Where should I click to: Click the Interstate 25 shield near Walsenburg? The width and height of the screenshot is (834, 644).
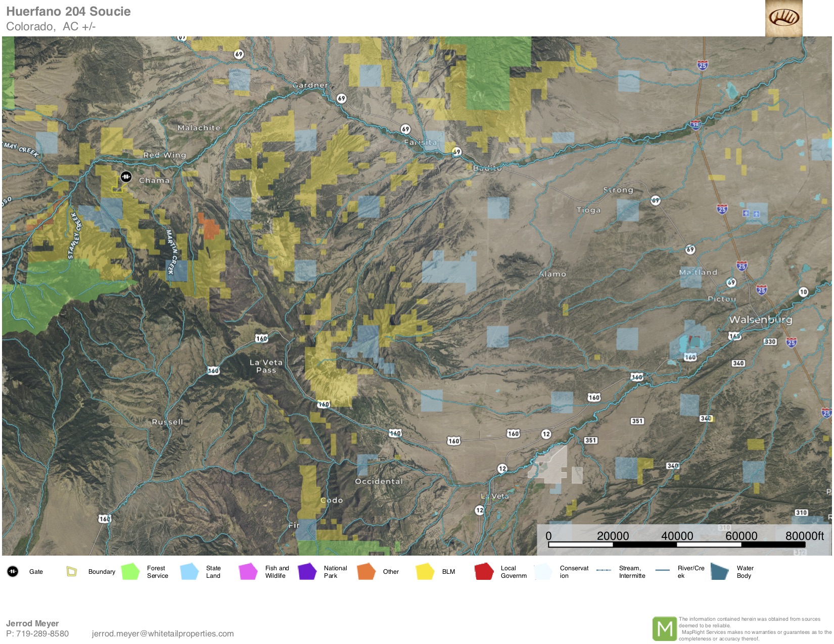coord(791,343)
